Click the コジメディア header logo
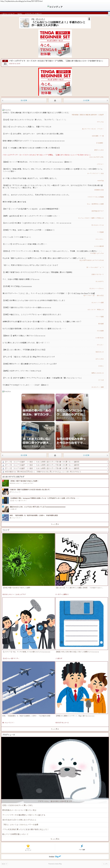This screenshot has width=110, height=868. point(55,7)
